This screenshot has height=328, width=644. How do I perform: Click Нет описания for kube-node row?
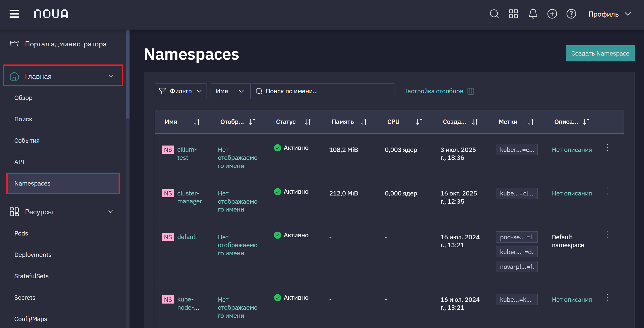(x=572, y=300)
